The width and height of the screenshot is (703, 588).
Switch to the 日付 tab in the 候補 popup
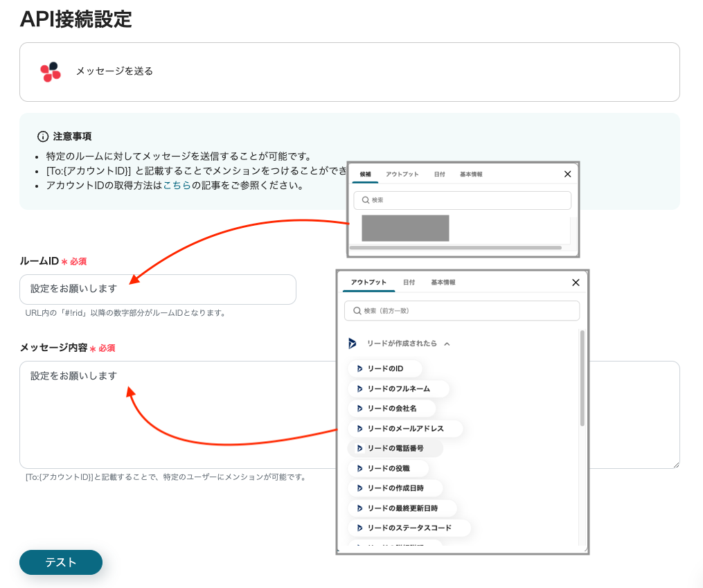pyautogui.click(x=439, y=175)
